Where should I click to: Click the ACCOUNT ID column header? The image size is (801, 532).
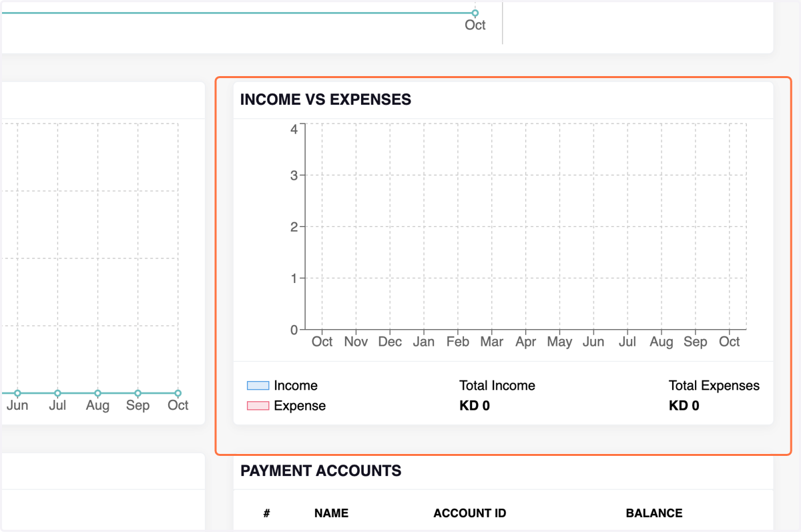point(470,513)
